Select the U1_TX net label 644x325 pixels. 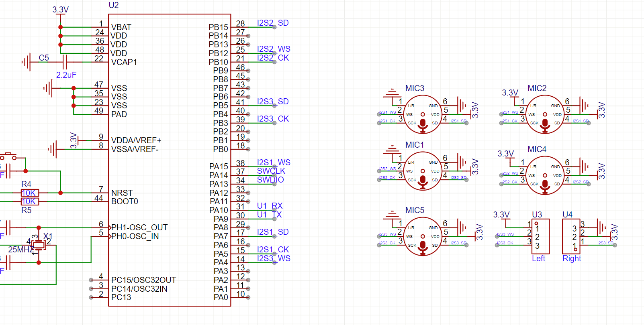tap(269, 215)
